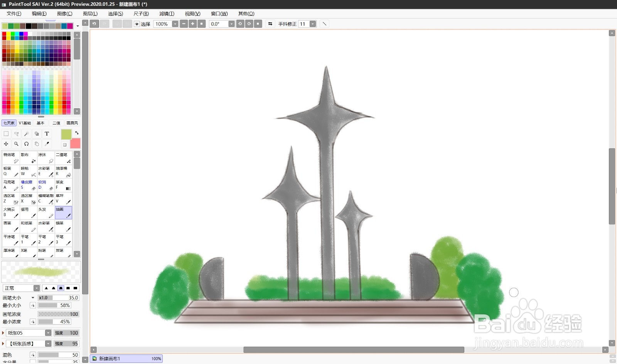Image resolution: width=617 pixels, height=364 pixels.
Task: Select the 渐变 (Gradient) tool
Action: pos(64,184)
